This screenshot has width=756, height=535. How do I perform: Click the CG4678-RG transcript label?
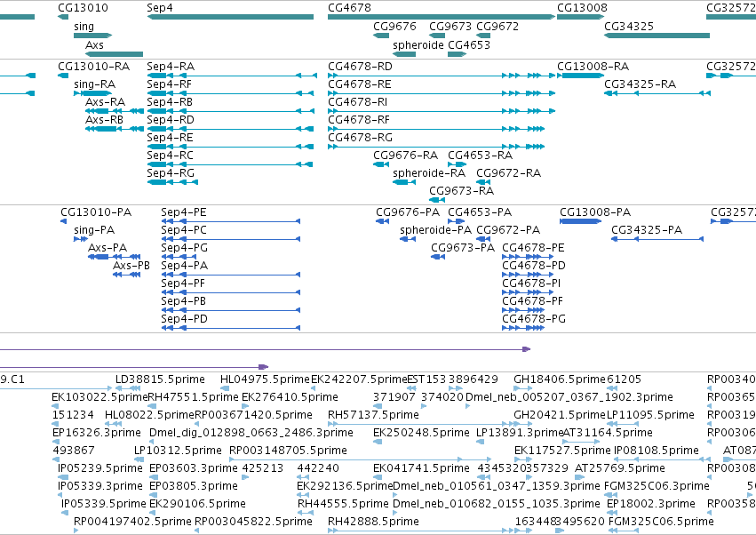coord(360,138)
